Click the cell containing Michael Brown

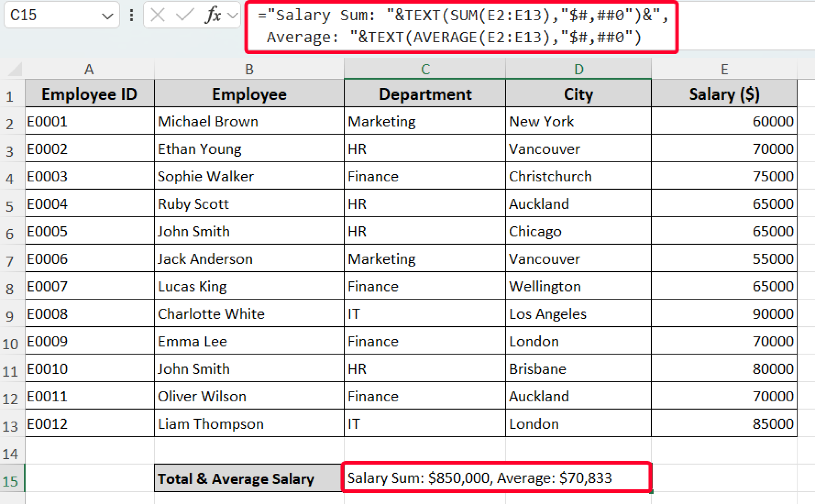[x=249, y=121]
